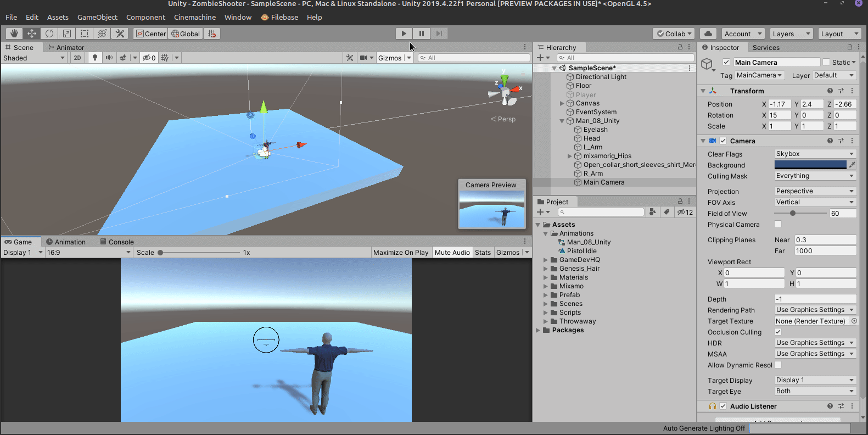Click Project search by label icon
The width and height of the screenshot is (868, 435).
pyautogui.click(x=667, y=212)
